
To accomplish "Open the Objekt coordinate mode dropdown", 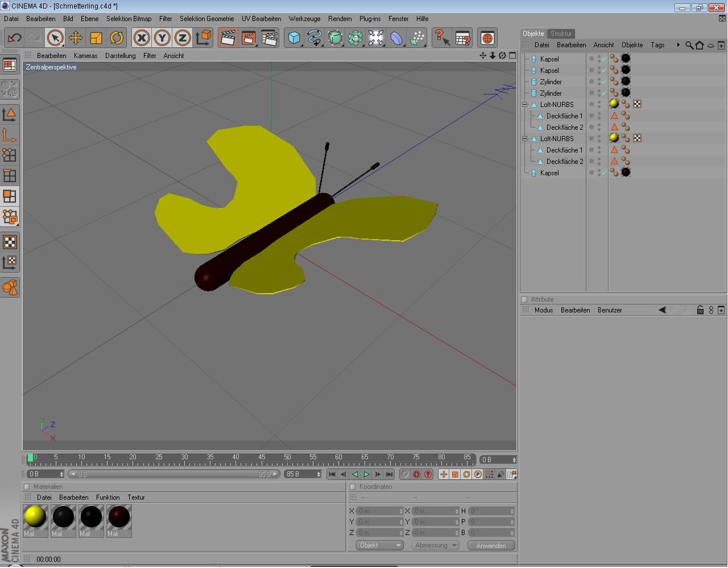I will (380, 545).
